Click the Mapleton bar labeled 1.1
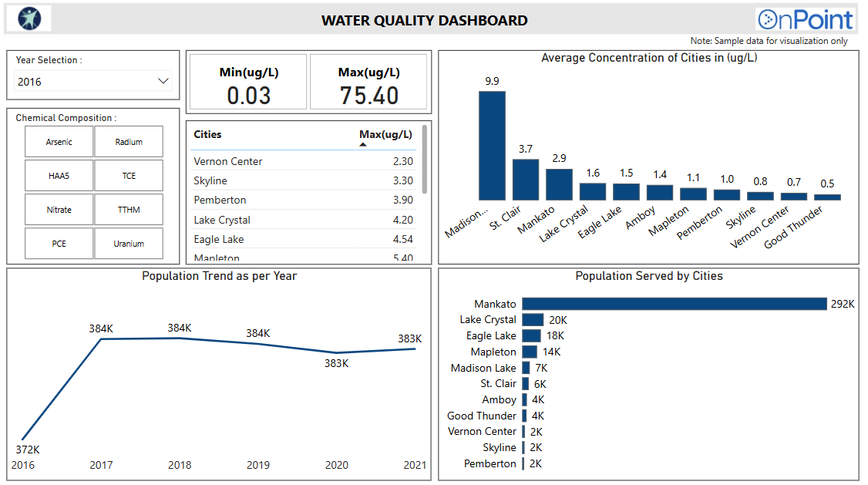The height and width of the screenshot is (485, 868). pos(693,194)
